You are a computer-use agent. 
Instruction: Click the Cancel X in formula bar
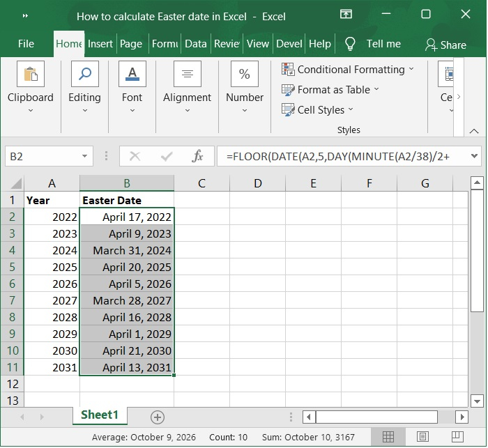[135, 156]
